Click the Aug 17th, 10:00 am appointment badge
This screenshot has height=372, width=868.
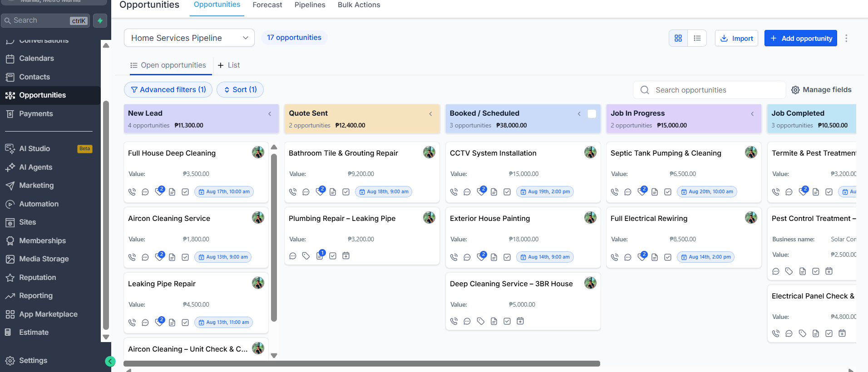pos(224,192)
